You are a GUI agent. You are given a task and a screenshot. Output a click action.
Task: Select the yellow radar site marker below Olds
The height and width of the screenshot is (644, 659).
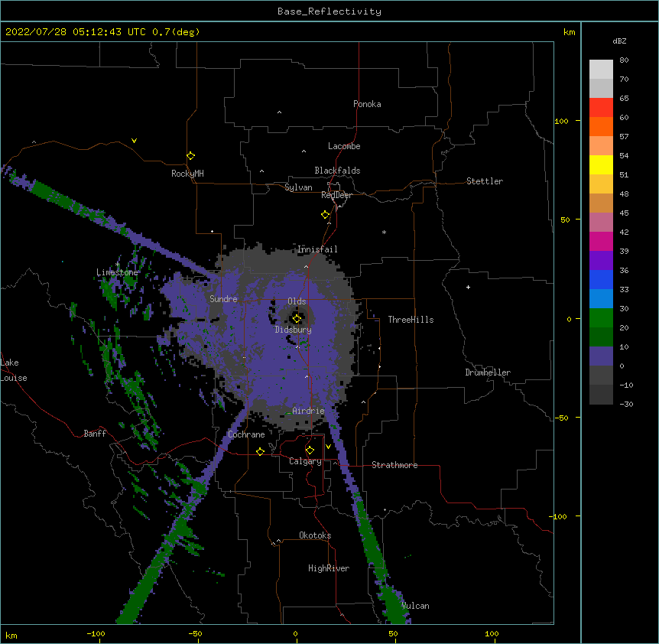(x=297, y=319)
